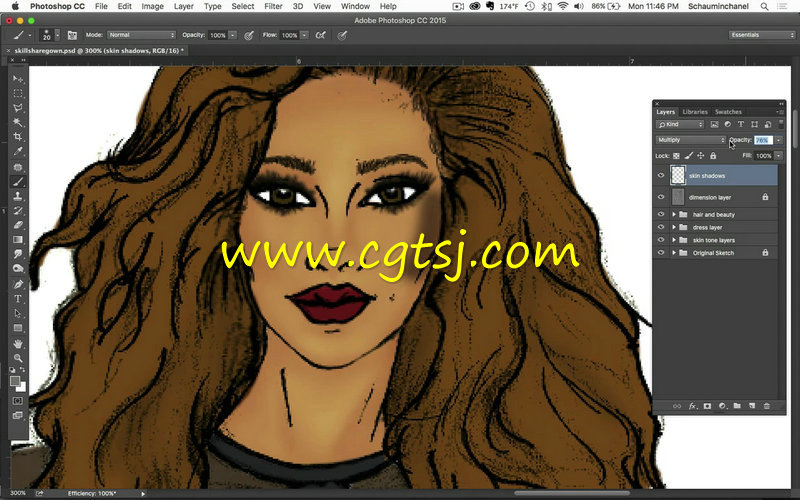Open the Brush panel toggle
Viewport: 800px width, 500px height.
point(72,35)
